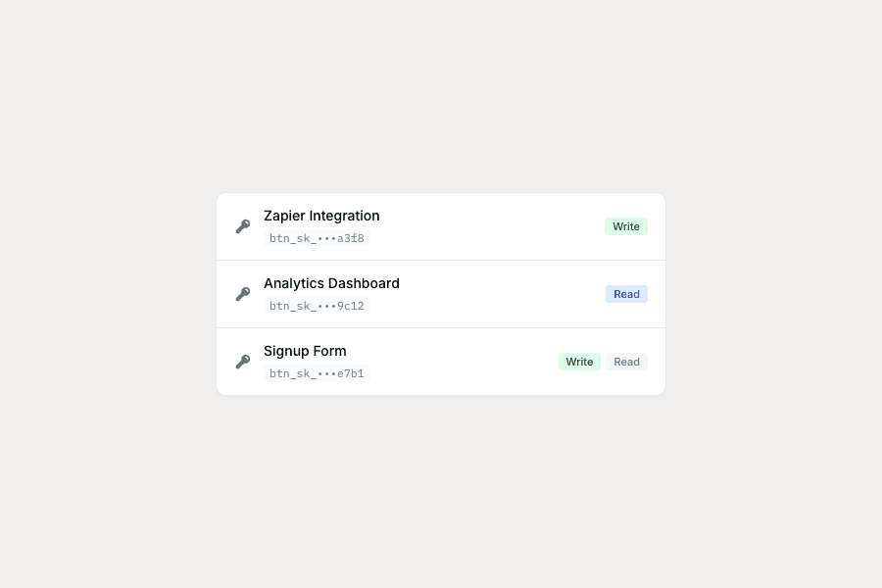This screenshot has width=882, height=588.
Task: Click the green Write badge on Zapier Integration
Action: pyautogui.click(x=626, y=226)
